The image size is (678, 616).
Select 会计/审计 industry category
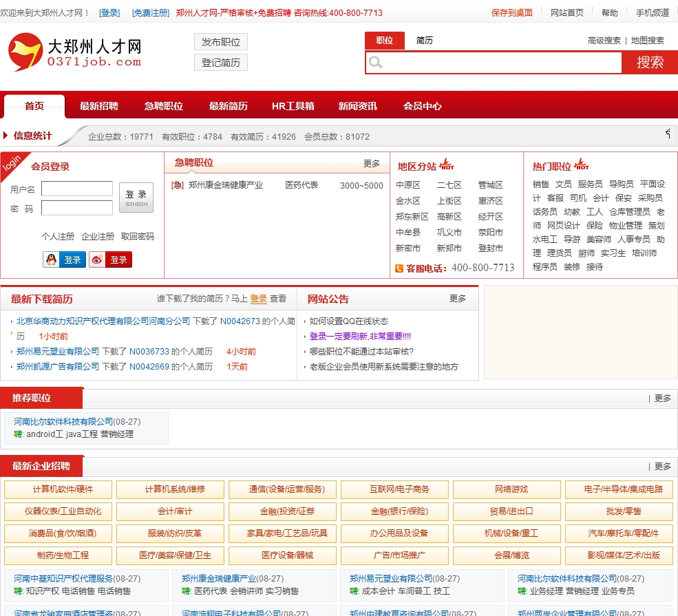(171, 511)
